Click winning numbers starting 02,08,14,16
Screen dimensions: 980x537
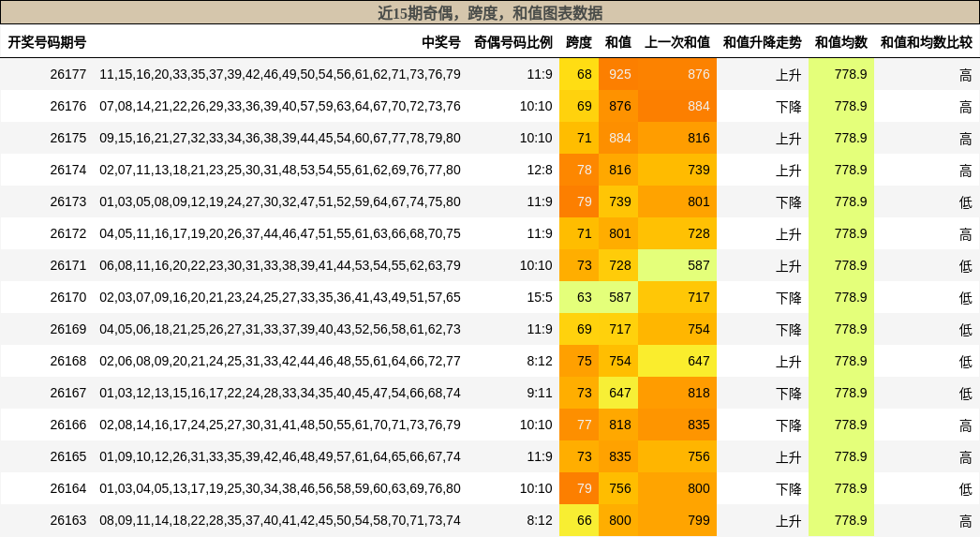pos(280,425)
